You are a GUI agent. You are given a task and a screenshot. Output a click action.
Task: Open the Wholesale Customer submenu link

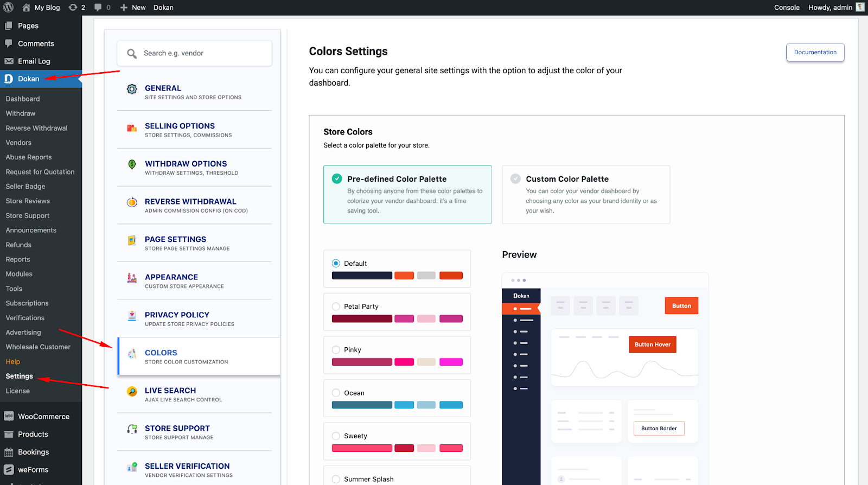[x=38, y=347]
